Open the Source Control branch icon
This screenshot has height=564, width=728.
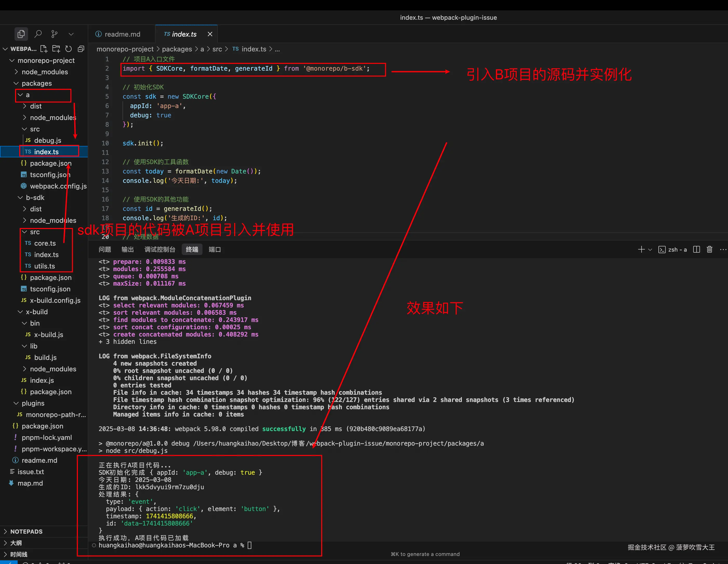pyautogui.click(x=54, y=34)
